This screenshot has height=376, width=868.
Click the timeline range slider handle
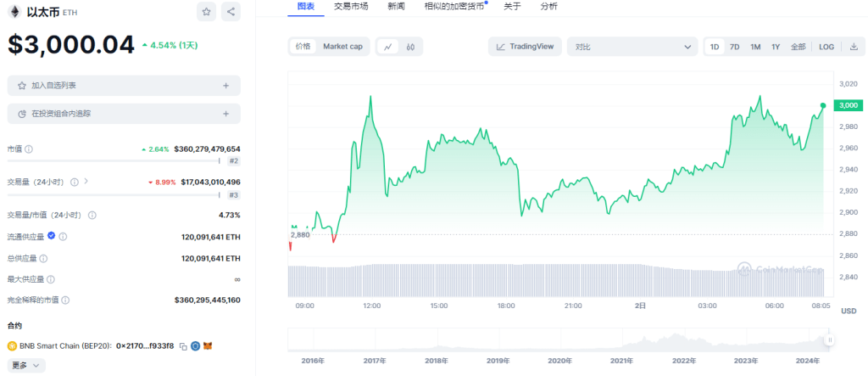pos(830,340)
